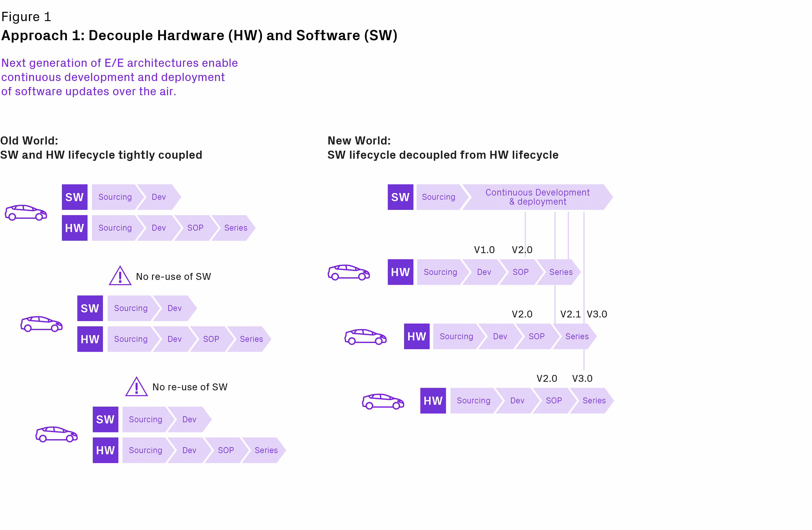The height and width of the screenshot is (530, 812).
Task: Select the 'V3.0' label next to V2.1
Action: pyautogui.click(x=597, y=314)
